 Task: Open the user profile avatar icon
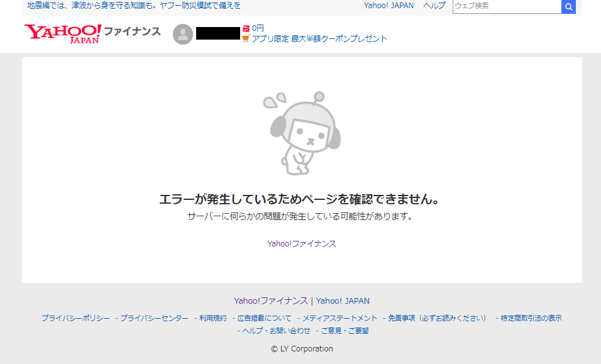[x=183, y=34]
